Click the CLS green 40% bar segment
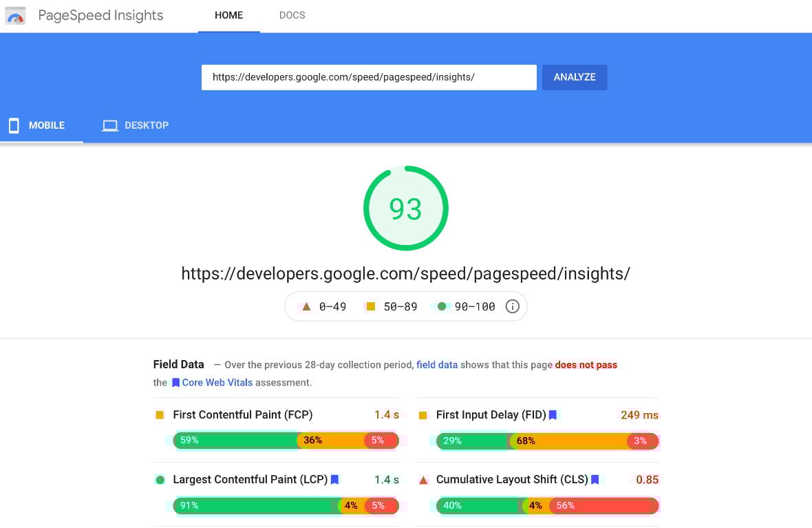812x528 pixels. [x=480, y=506]
